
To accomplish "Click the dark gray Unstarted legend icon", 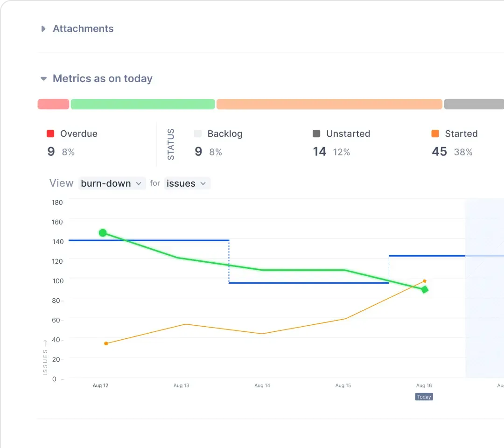I will 316,134.
